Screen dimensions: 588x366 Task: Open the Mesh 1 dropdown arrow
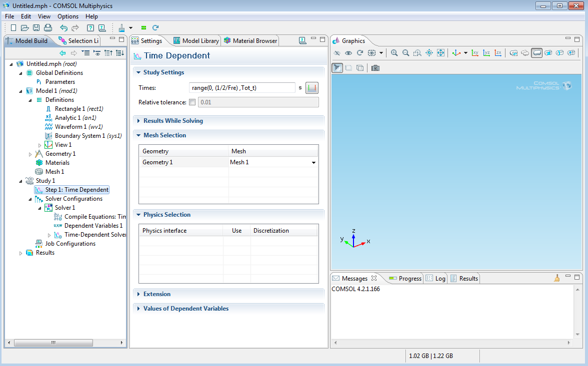tap(313, 163)
